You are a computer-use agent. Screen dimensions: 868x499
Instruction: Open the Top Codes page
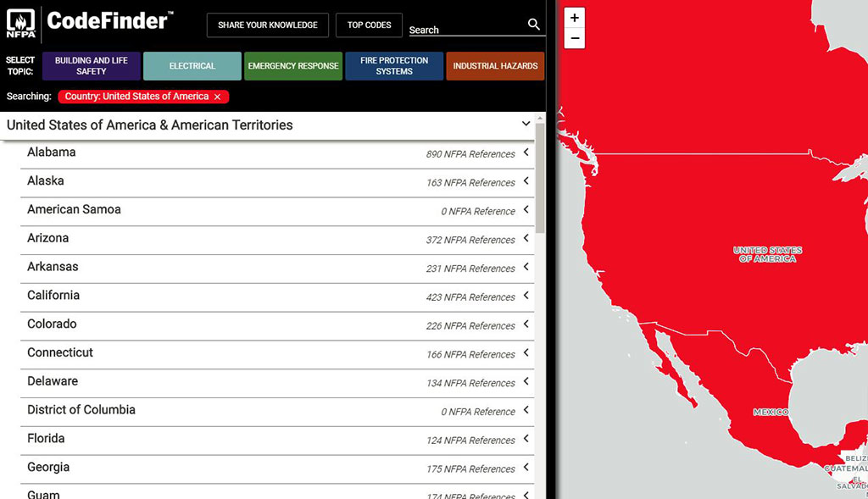click(x=369, y=25)
